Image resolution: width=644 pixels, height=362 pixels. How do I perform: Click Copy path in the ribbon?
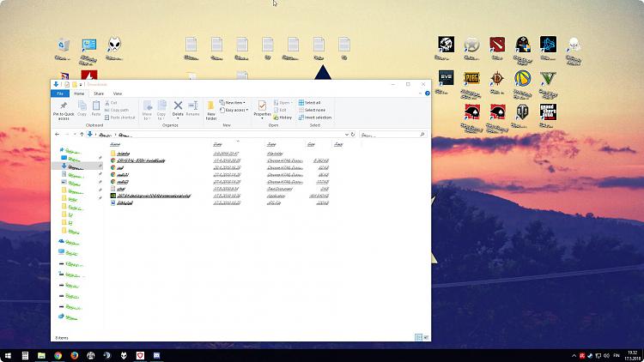click(x=117, y=110)
